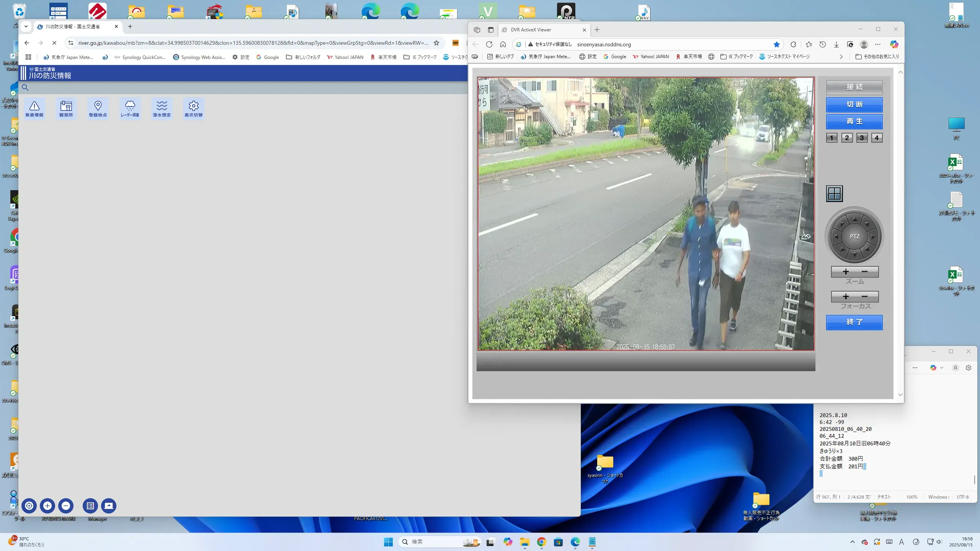Click the map search field magnifier

click(x=25, y=87)
